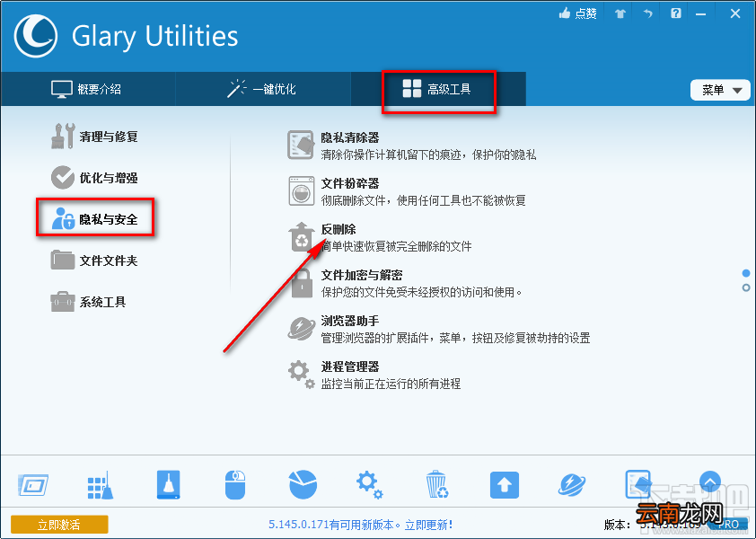Image resolution: width=756 pixels, height=539 pixels.
Task: Click the undo arrow icon in title bar
Action: tap(647, 13)
